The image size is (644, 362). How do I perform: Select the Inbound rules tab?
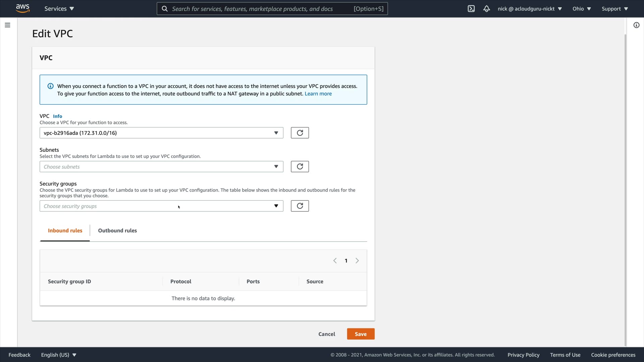click(x=65, y=231)
